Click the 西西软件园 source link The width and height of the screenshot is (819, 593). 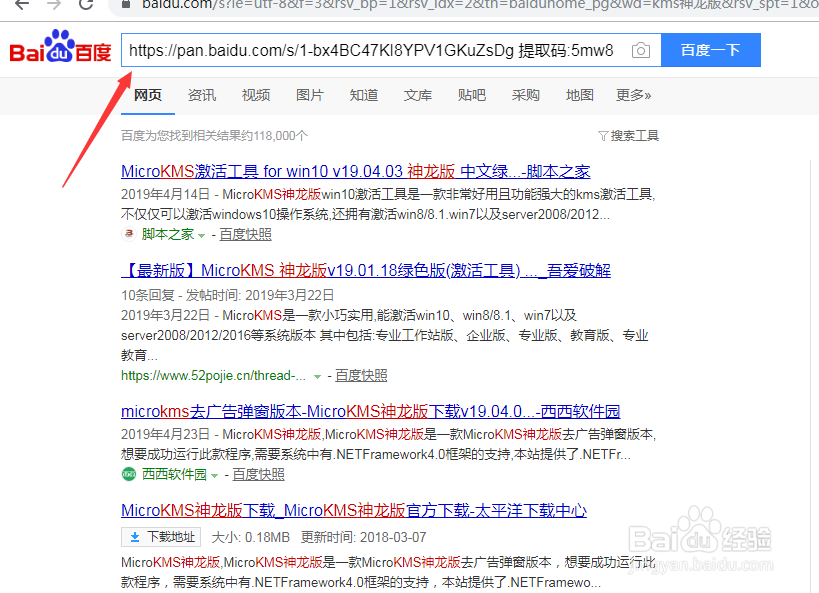174,474
